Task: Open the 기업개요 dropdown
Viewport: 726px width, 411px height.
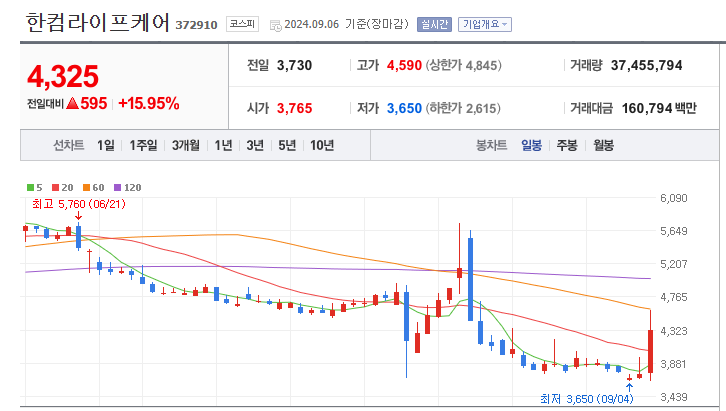Action: pyautogui.click(x=485, y=25)
